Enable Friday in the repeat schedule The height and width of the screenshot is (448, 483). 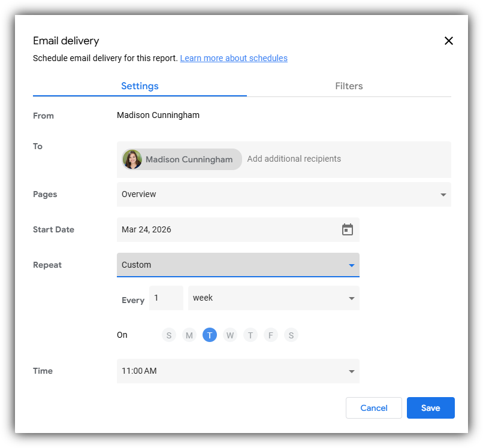pyautogui.click(x=271, y=335)
